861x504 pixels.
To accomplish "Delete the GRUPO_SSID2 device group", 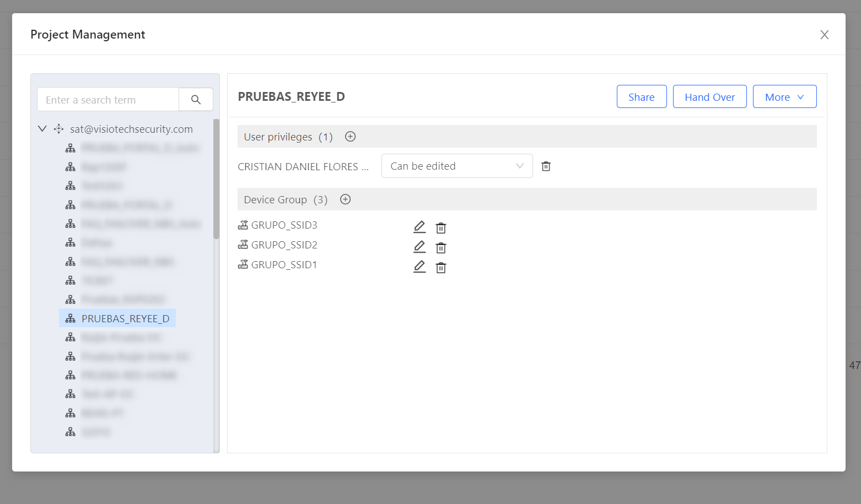I will 441,247.
